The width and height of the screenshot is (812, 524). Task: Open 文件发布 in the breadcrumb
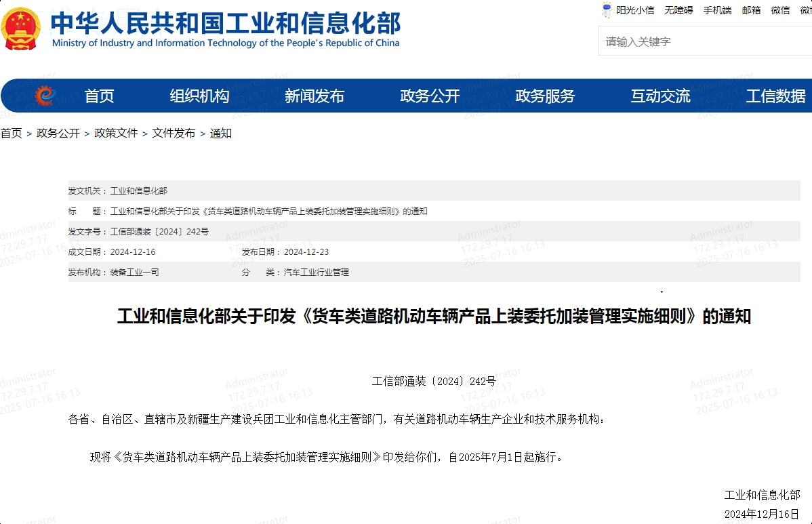pos(174,134)
